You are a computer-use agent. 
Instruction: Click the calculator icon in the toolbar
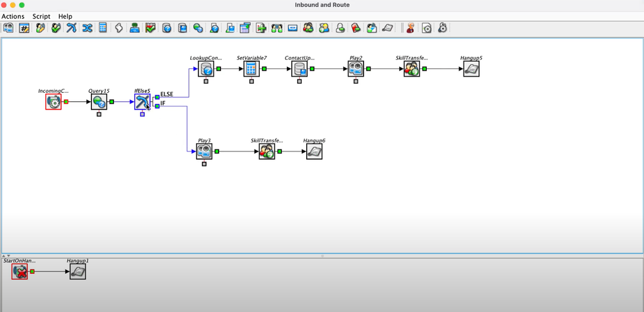[102, 28]
